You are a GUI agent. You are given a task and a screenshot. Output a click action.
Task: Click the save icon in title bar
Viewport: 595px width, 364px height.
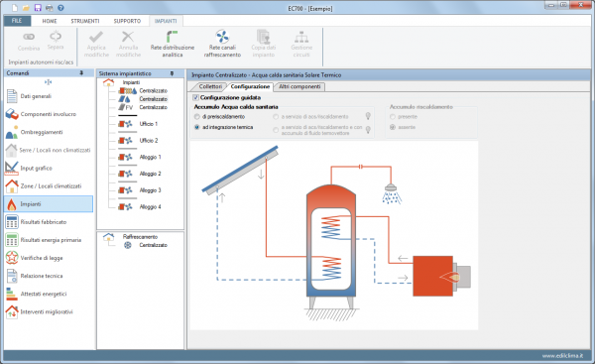(x=38, y=8)
